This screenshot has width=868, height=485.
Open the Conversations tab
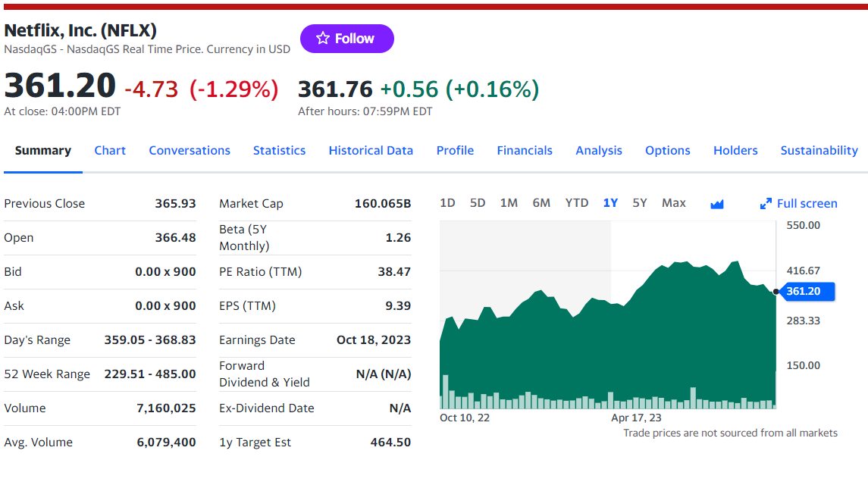[190, 151]
